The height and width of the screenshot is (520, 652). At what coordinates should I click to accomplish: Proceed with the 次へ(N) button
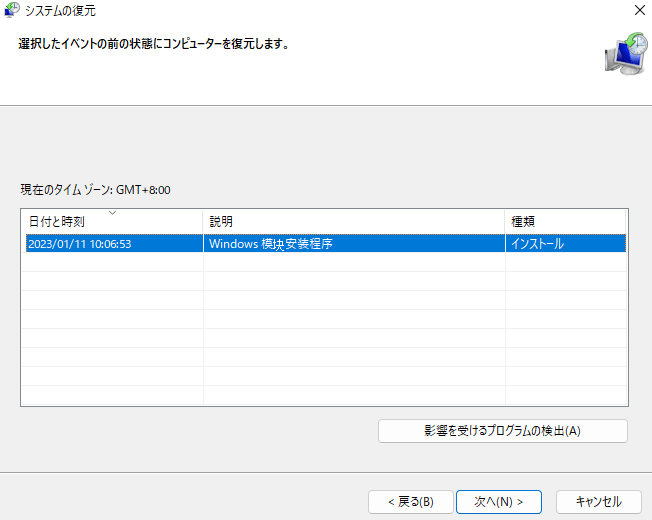pos(498,501)
